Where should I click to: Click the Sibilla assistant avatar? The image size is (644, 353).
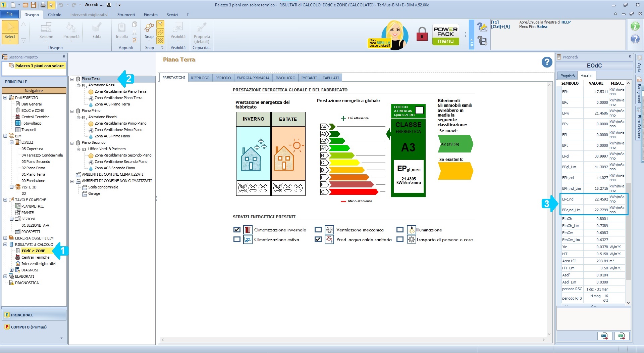(395, 35)
